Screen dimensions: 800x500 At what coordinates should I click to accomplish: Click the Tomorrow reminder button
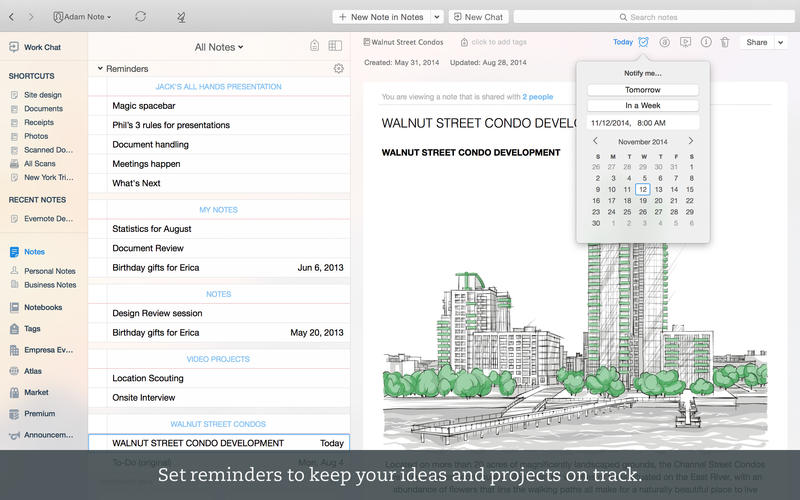pyautogui.click(x=642, y=90)
